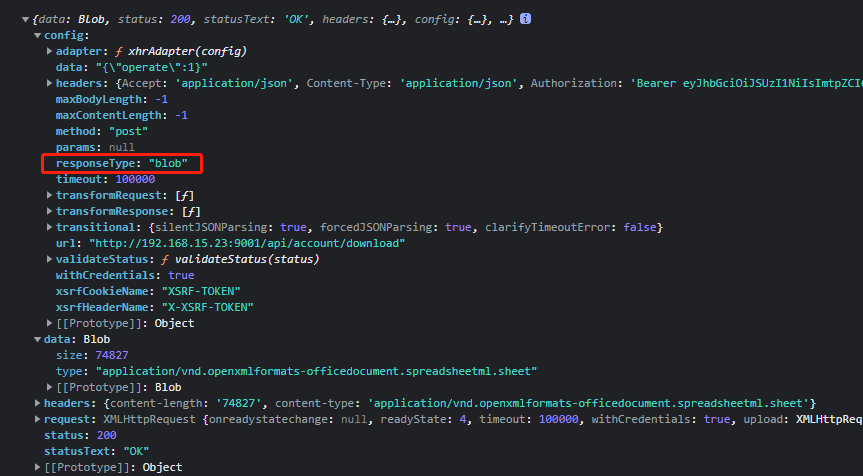Expand the response headers with content-length

(37, 403)
